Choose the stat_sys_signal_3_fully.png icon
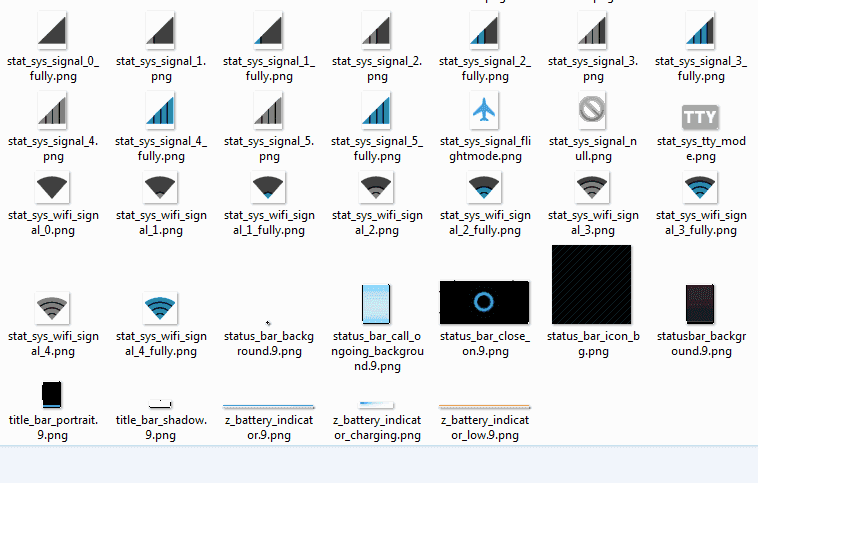Image resolution: width=864 pixels, height=540 pixels. click(x=700, y=30)
